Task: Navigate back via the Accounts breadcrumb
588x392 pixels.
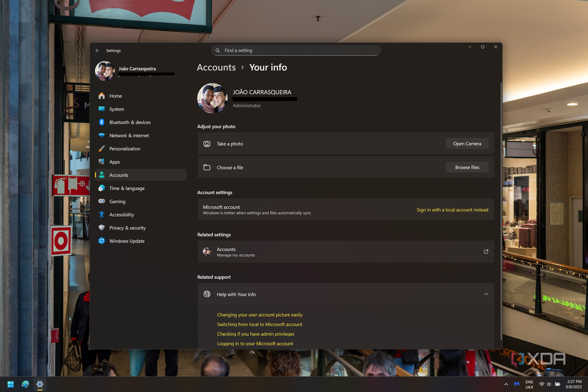Action: click(x=216, y=67)
